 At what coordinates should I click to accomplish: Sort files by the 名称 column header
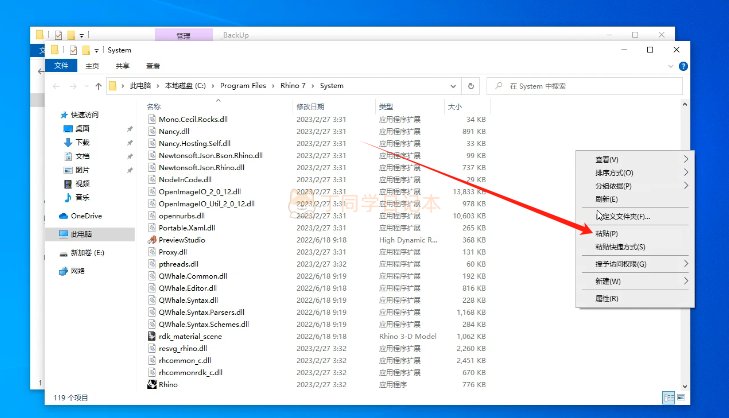(x=155, y=106)
